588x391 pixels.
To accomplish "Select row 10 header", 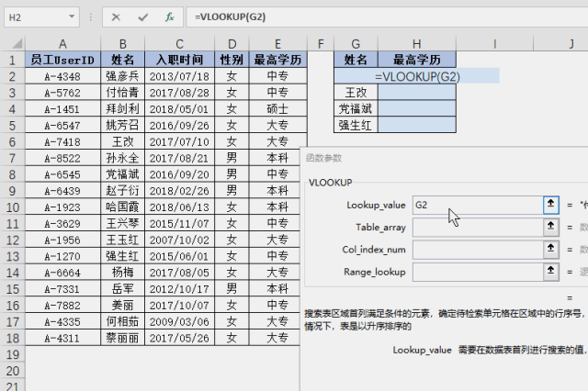I will [12, 207].
